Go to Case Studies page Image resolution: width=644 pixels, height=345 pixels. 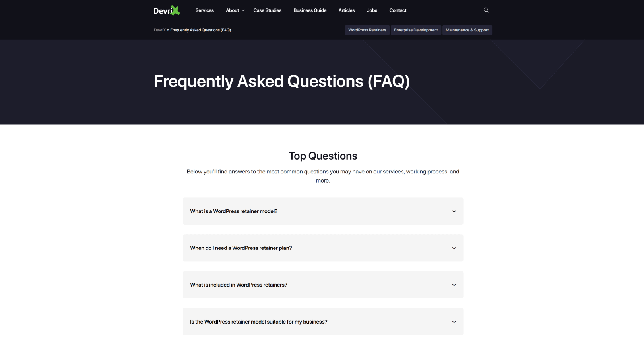click(x=267, y=10)
